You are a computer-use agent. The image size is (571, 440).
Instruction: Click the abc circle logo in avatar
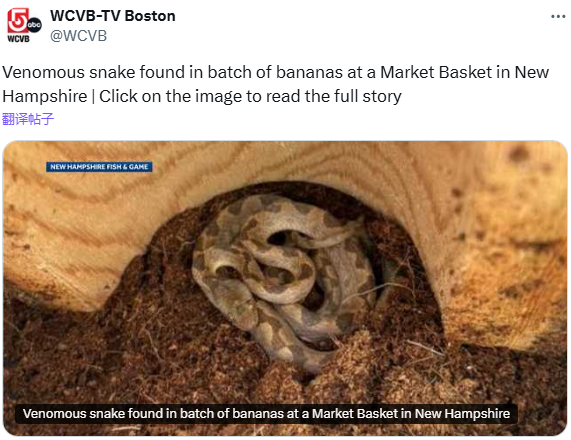click(x=34, y=25)
